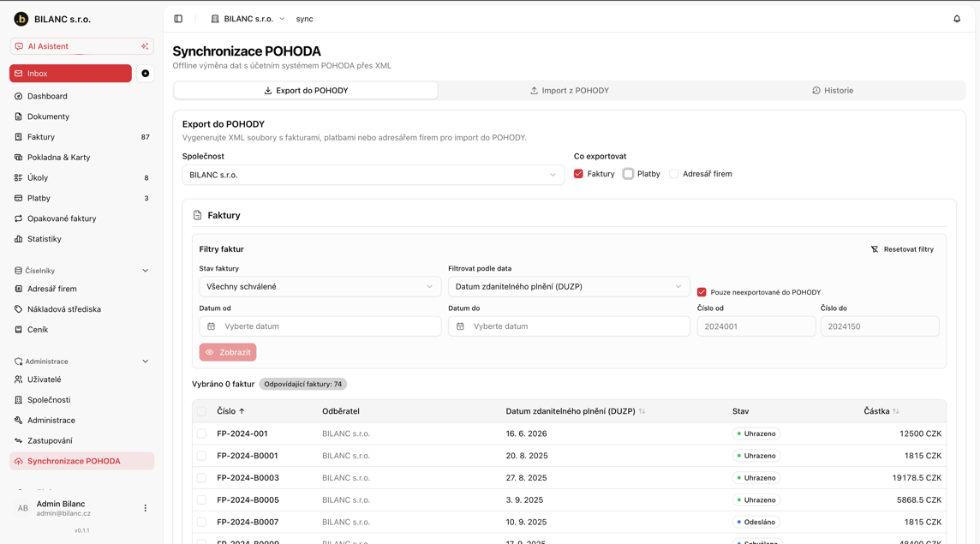
Task: Click the Číslo do input field
Action: tap(880, 326)
